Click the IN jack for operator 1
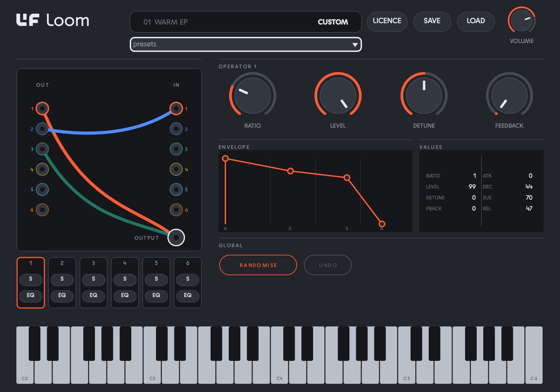Image resolution: width=560 pixels, height=392 pixels. point(176,108)
